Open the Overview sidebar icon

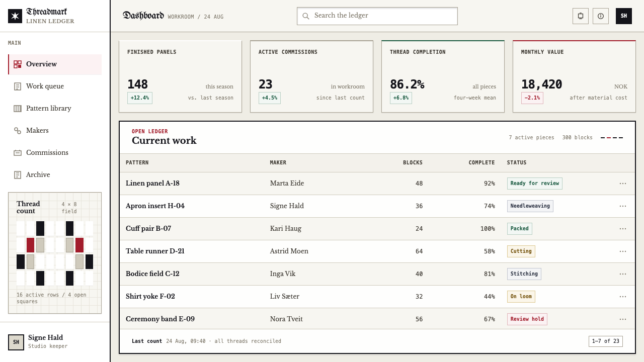click(x=18, y=64)
